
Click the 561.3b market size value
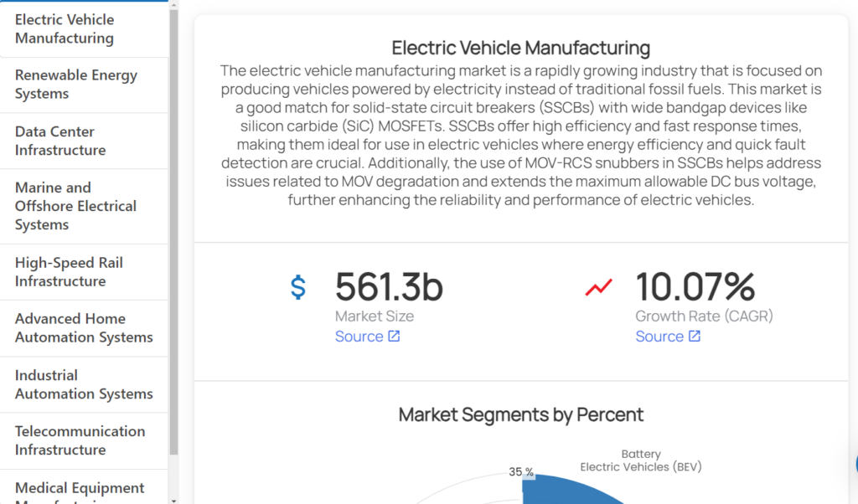(x=389, y=287)
